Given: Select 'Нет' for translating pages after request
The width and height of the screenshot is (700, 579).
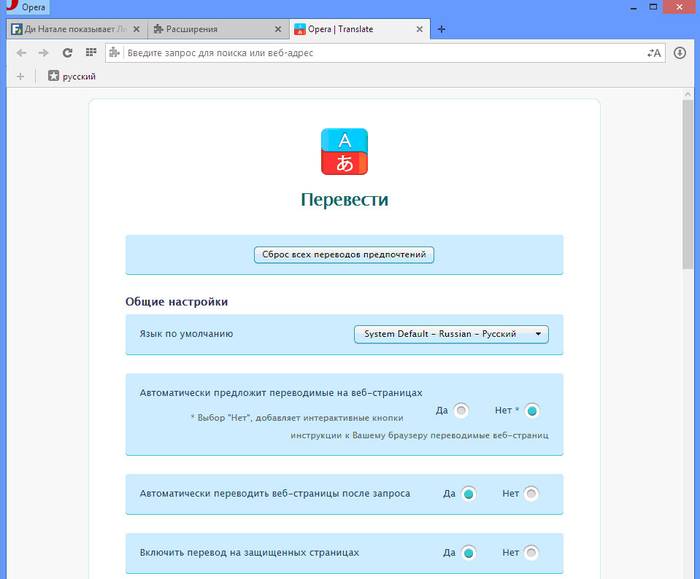Looking at the screenshot, I should point(531,493).
